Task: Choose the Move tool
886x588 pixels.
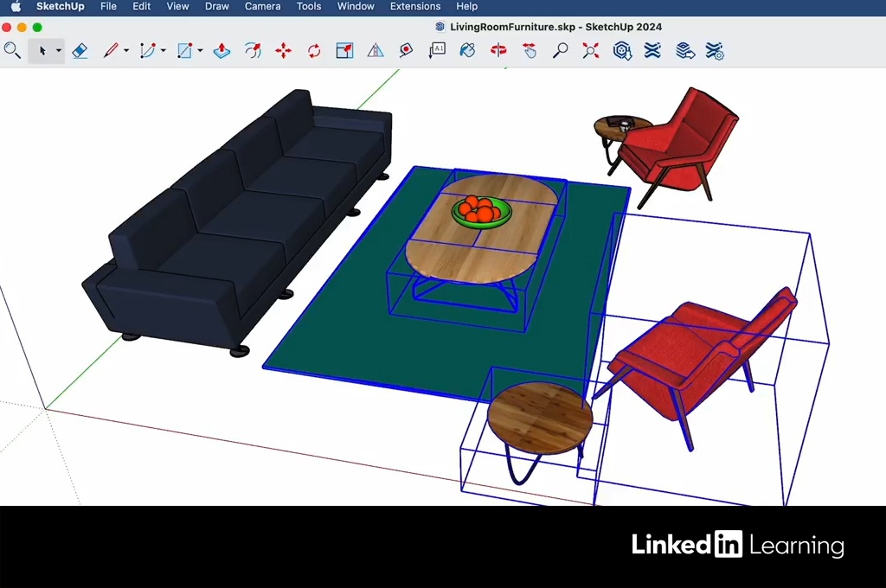Action: [283, 51]
